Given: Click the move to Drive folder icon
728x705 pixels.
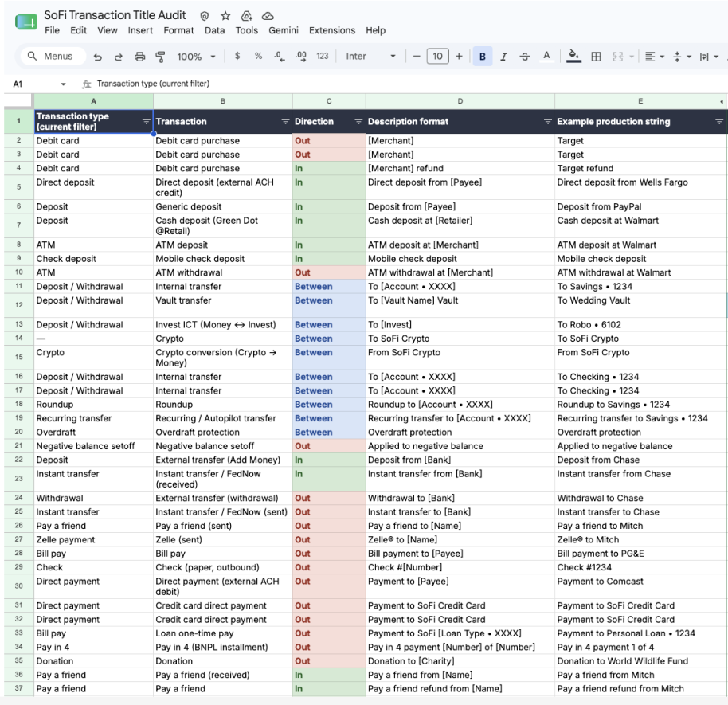Looking at the screenshot, I should tap(247, 16).
